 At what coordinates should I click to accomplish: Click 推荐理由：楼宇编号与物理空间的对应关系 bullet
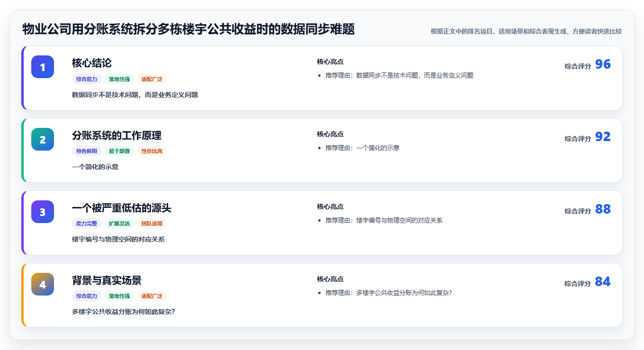384,220
